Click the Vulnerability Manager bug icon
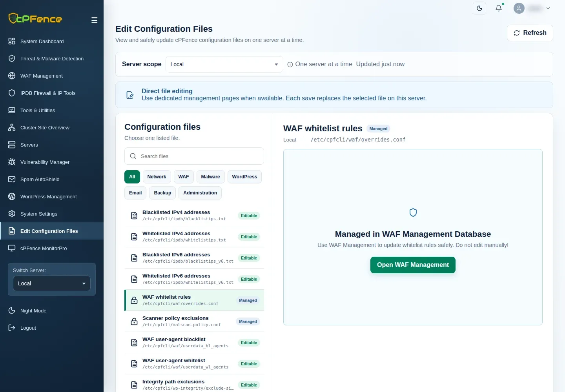This screenshot has width=565, height=392. point(12,162)
